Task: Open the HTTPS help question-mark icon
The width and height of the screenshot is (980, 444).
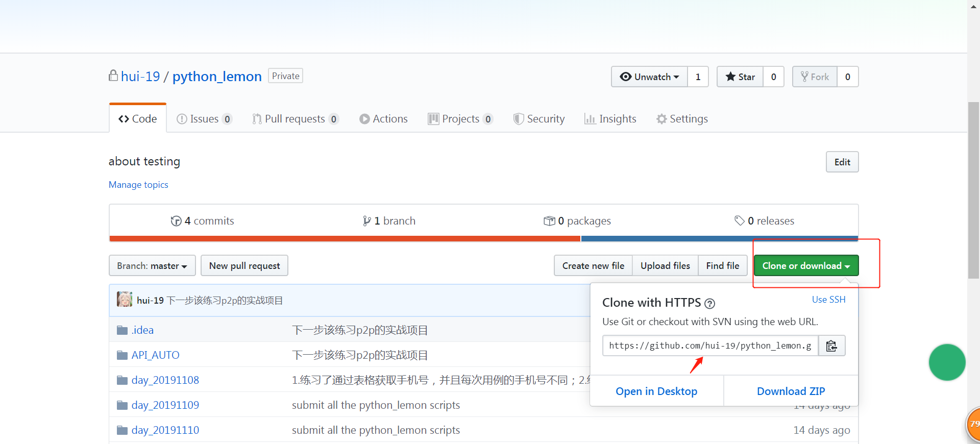Action: [709, 304]
